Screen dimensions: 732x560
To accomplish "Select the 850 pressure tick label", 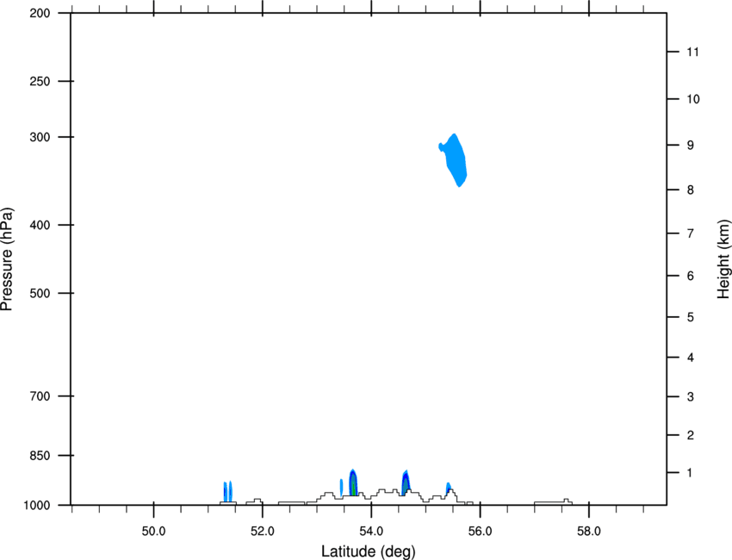I will coord(40,456).
